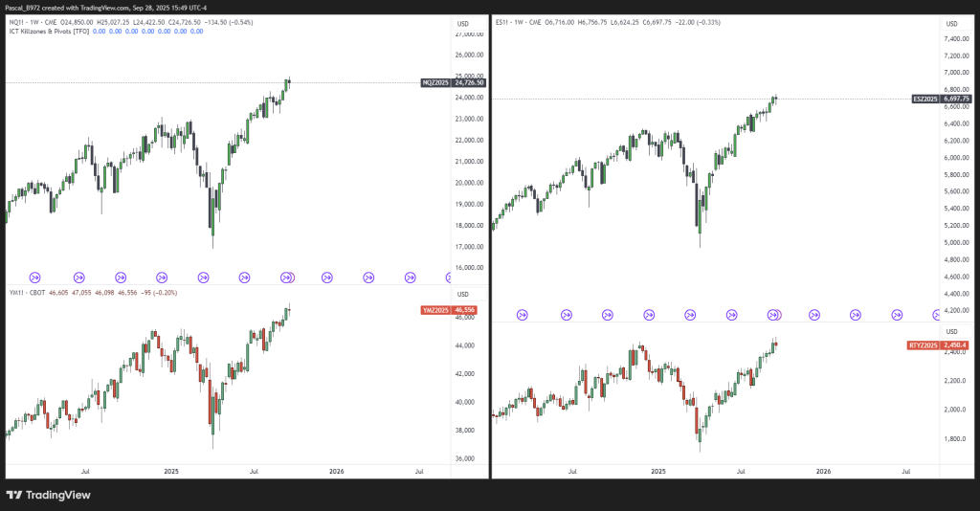Click the third rollover marker from left on the ES1! chart
The image size is (980, 511).
click(608, 314)
